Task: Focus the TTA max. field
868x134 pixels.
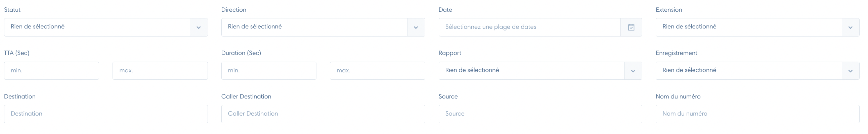Action: tap(160, 71)
